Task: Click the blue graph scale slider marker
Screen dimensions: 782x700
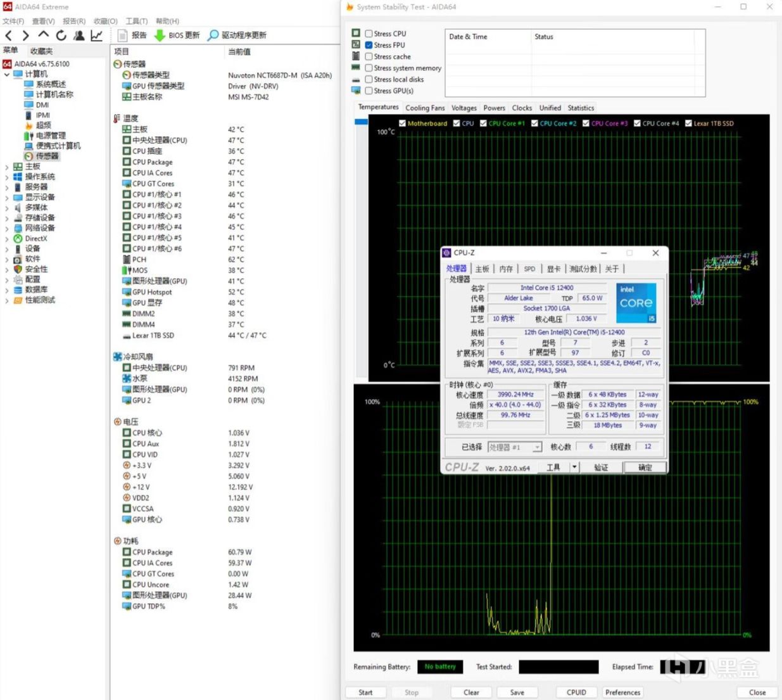Action: [361, 122]
